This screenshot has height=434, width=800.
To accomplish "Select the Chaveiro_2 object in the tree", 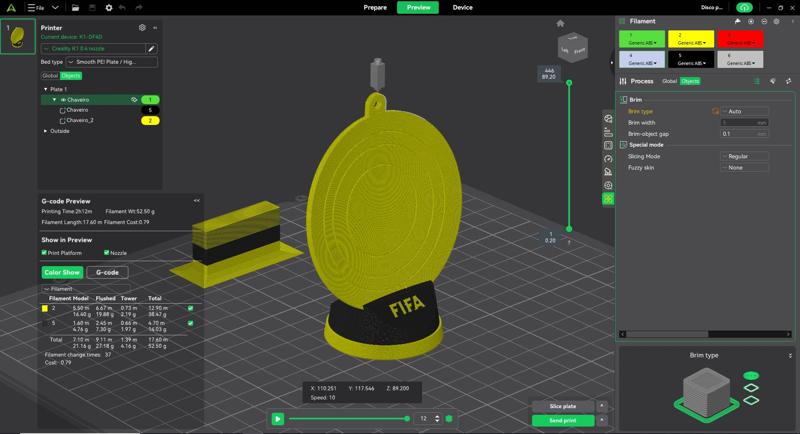I will tap(80, 120).
